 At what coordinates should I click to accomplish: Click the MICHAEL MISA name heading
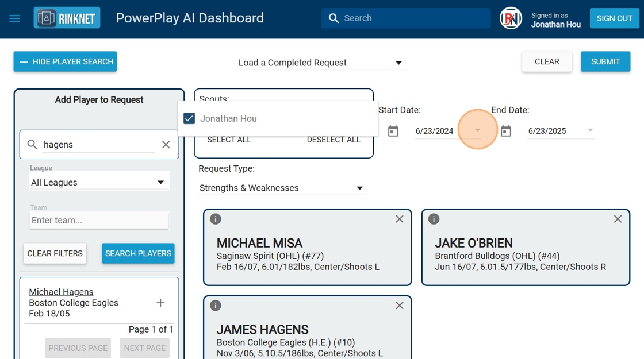(x=259, y=244)
